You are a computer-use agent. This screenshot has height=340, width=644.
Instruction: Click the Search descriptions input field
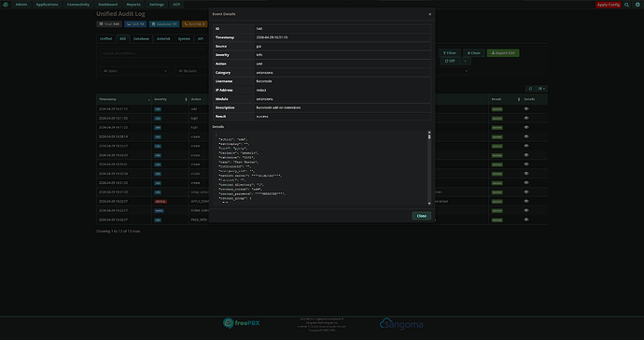154,53
